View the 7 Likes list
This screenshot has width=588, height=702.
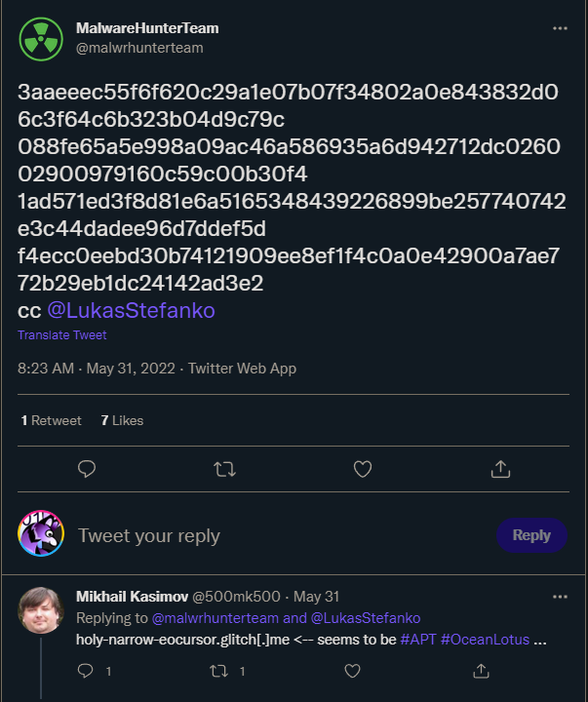pyautogui.click(x=122, y=420)
